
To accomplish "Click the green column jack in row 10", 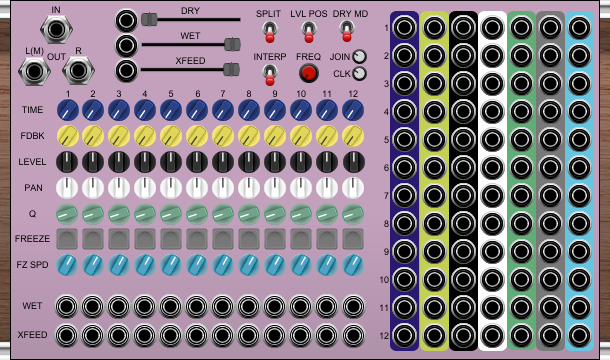I will click(x=521, y=279).
